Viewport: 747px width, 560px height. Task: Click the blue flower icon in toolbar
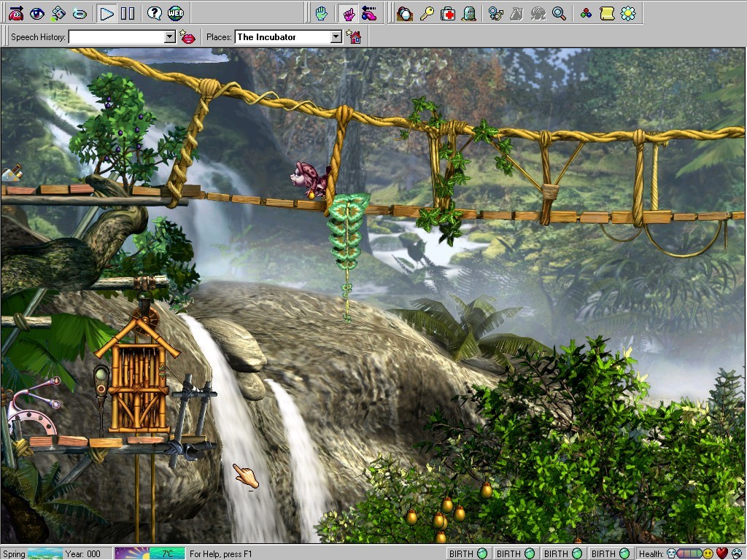pos(628,13)
